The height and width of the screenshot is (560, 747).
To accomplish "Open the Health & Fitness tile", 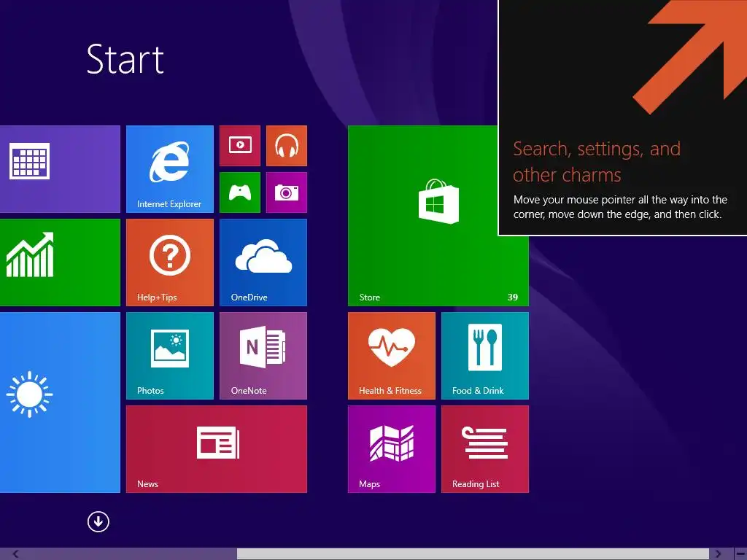I will coord(392,356).
